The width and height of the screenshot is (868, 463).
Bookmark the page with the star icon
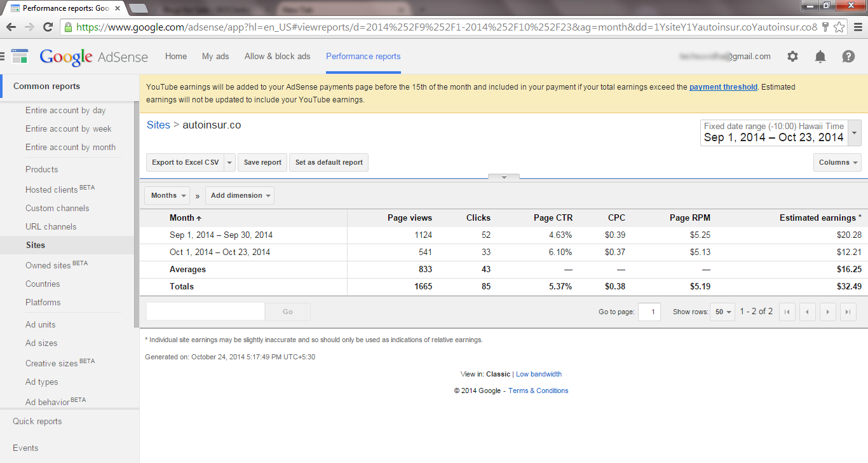[839, 27]
